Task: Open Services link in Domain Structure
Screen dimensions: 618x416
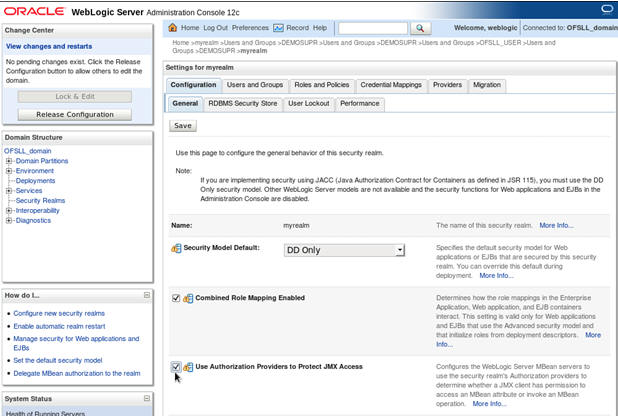Action: [29, 190]
